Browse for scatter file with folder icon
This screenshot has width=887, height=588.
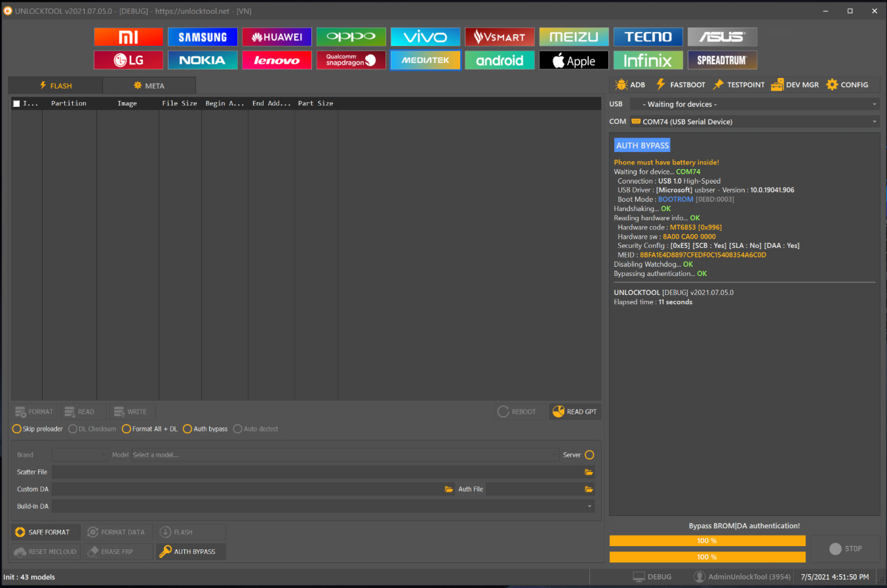coord(589,472)
